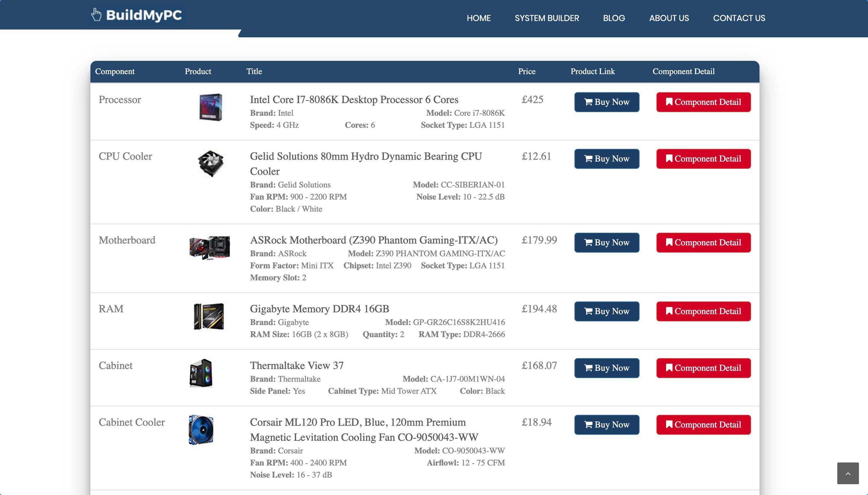Click the CONTACT US link in navigation
The image size is (868, 495).
(x=739, y=18)
